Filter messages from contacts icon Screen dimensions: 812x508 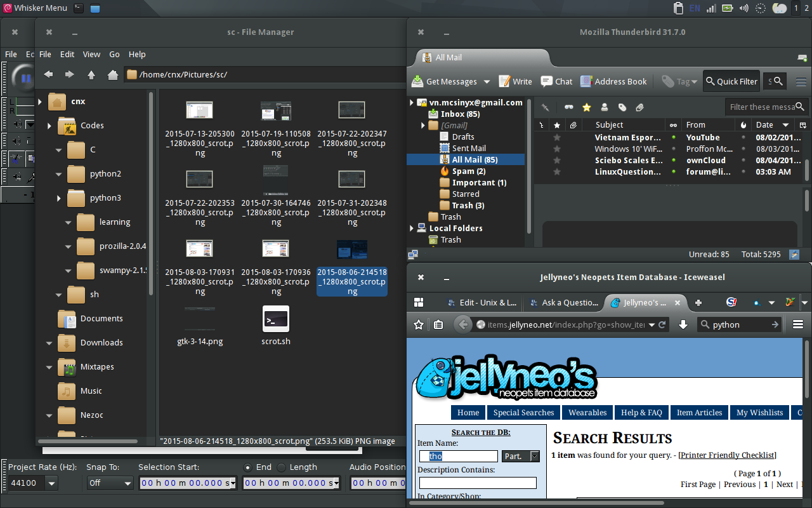(605, 107)
